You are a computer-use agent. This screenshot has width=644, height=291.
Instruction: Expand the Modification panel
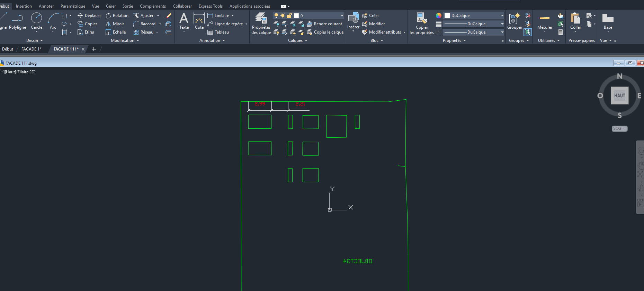click(125, 40)
